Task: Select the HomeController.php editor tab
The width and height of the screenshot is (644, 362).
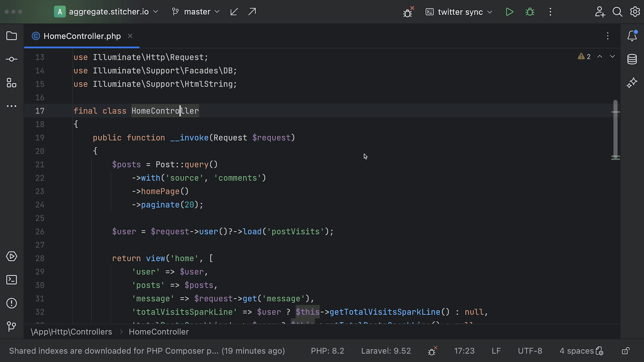Action: tap(82, 36)
